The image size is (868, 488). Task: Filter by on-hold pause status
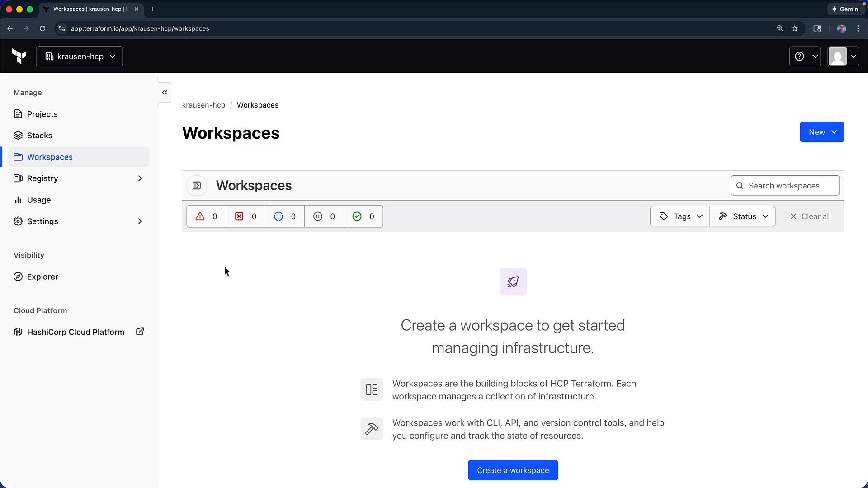pyautogui.click(x=324, y=216)
